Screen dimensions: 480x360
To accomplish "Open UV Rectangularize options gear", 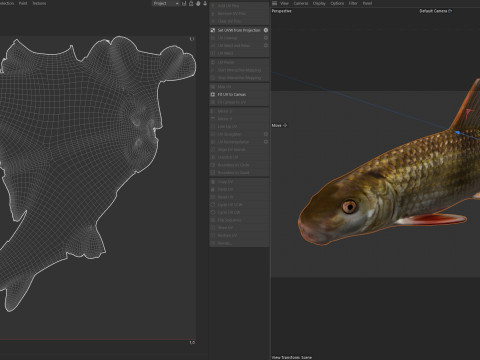I will [x=266, y=142].
